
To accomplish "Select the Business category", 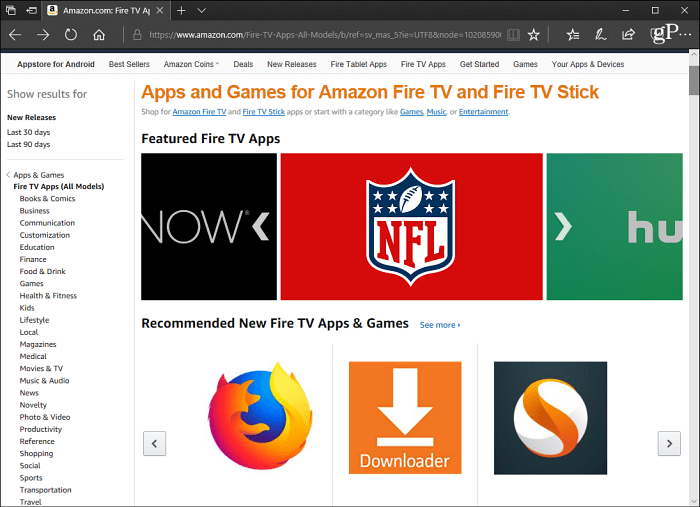I will click(34, 211).
